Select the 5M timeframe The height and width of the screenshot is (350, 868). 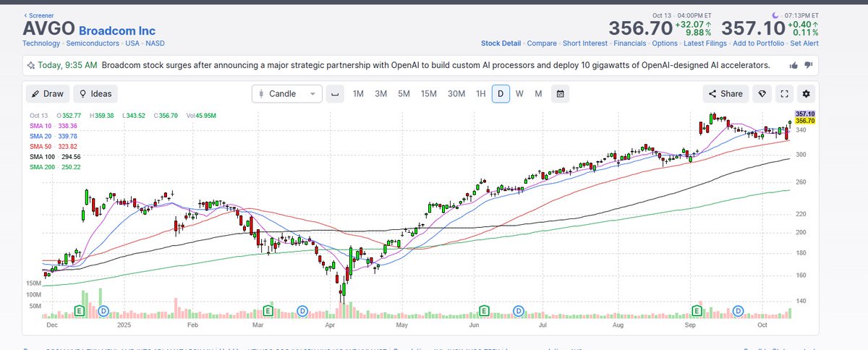point(404,93)
